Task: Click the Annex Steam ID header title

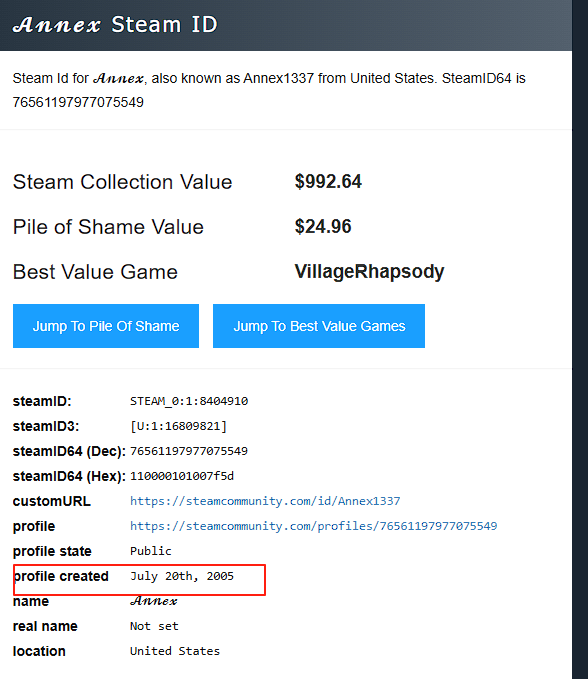Action: pyautogui.click(x=115, y=24)
